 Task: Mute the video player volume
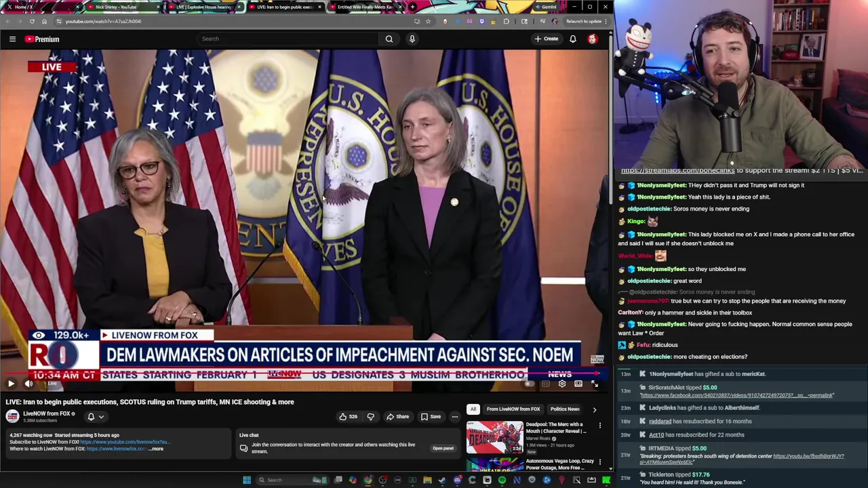point(28,384)
